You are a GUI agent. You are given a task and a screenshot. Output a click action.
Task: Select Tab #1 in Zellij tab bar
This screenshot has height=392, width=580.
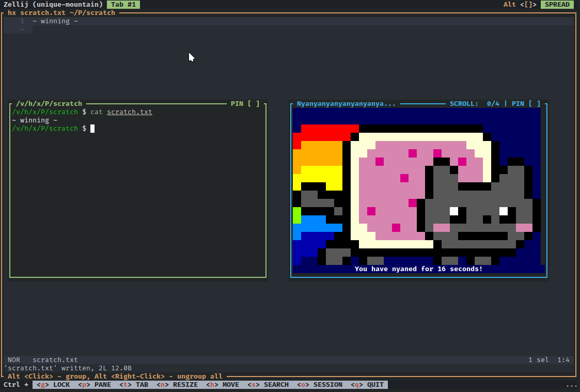[123, 5]
